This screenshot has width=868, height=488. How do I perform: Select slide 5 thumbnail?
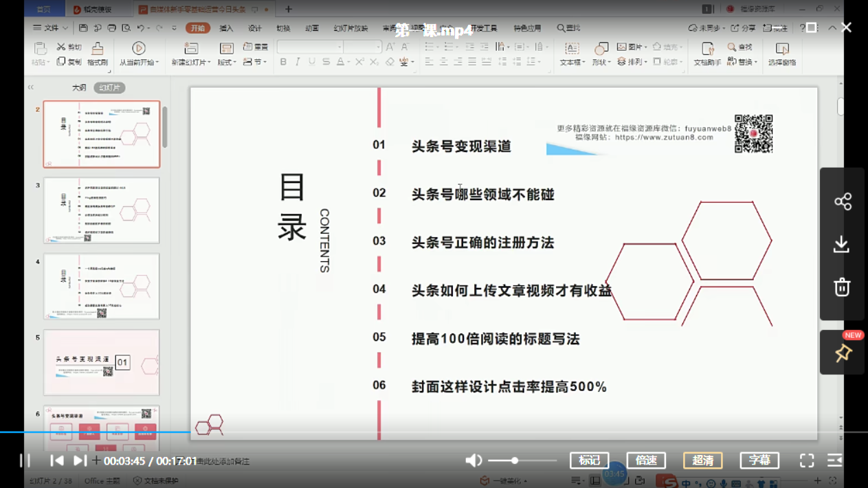point(102,362)
